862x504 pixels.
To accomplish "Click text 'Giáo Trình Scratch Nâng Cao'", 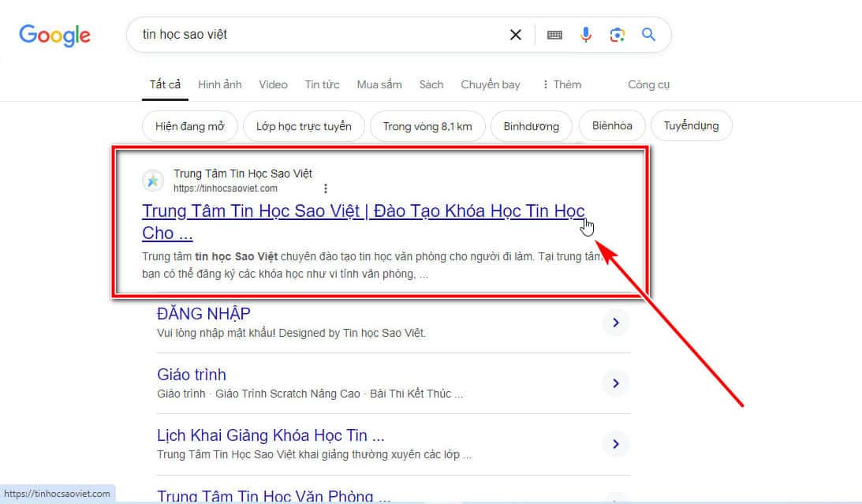I will pyautogui.click(x=288, y=394).
